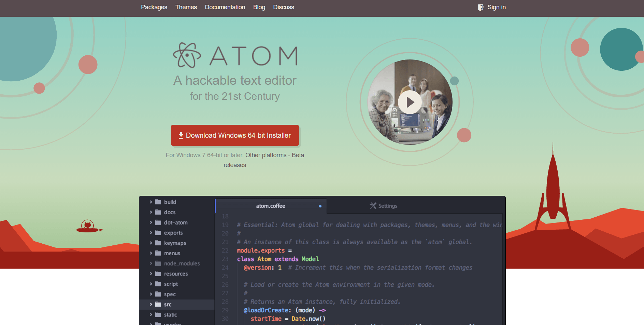Click the build folder icon
Image resolution: width=644 pixels, height=325 pixels.
coord(158,202)
